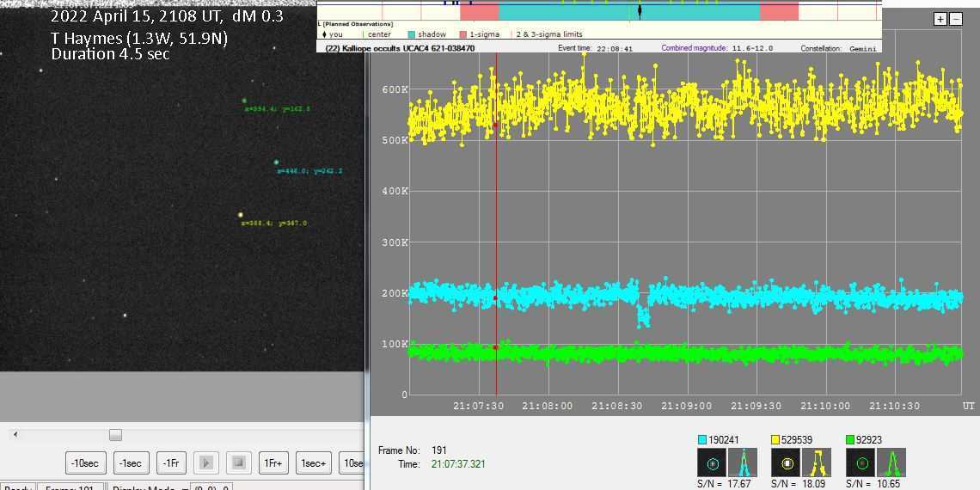Click the yellow star aperture thumbnail
The height and width of the screenshot is (490, 980).
pos(786,463)
